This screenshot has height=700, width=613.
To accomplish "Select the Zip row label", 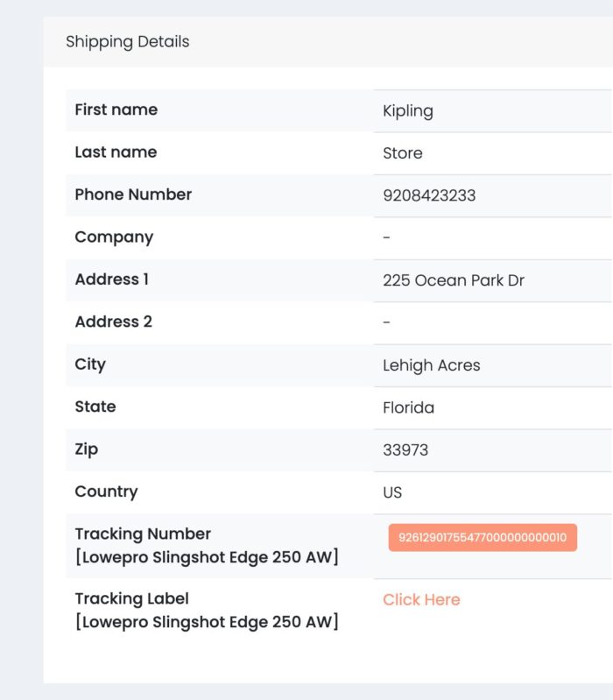I will pyautogui.click(x=87, y=449).
